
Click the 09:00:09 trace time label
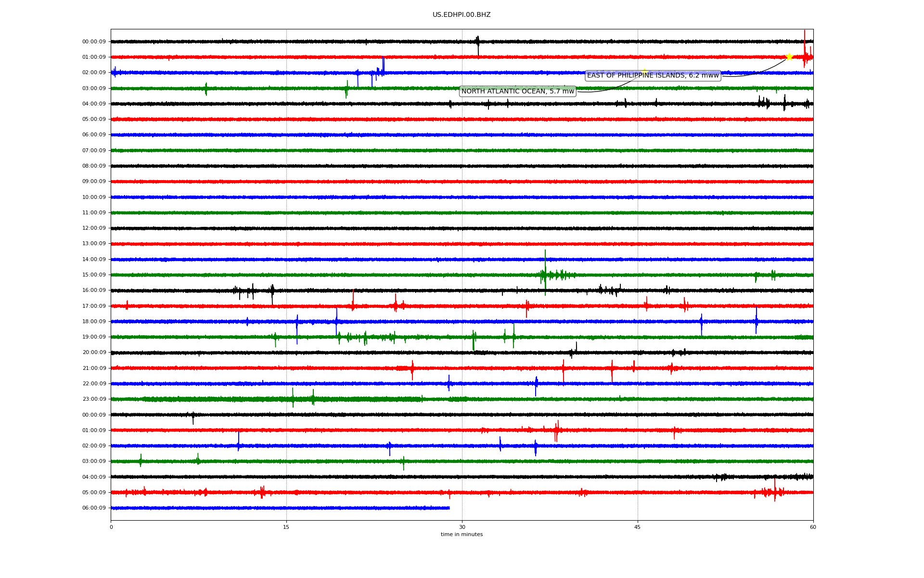94,182
